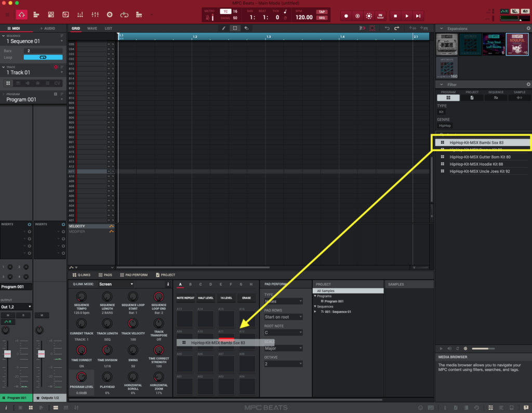Screen dimensions: 532x413
Task: Expand 001: Sequence 01 tree item
Action: pos(315,312)
